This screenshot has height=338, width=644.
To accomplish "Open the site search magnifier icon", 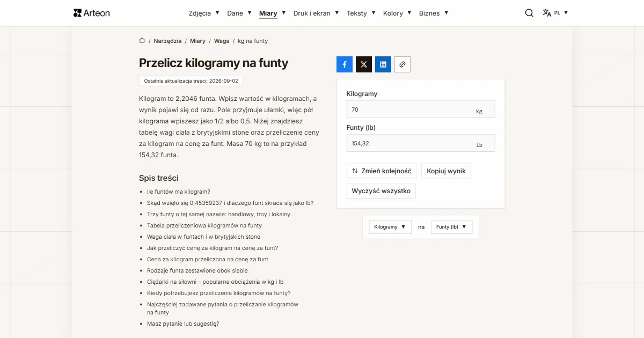I will (x=529, y=13).
